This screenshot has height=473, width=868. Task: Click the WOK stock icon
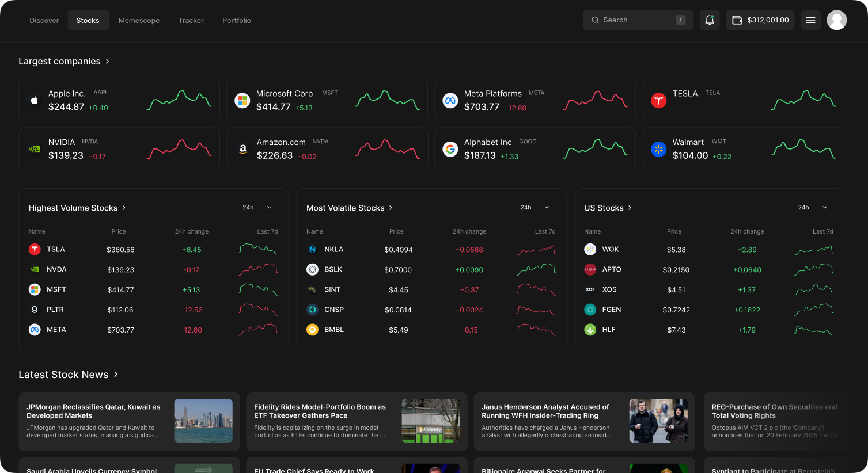coord(590,249)
